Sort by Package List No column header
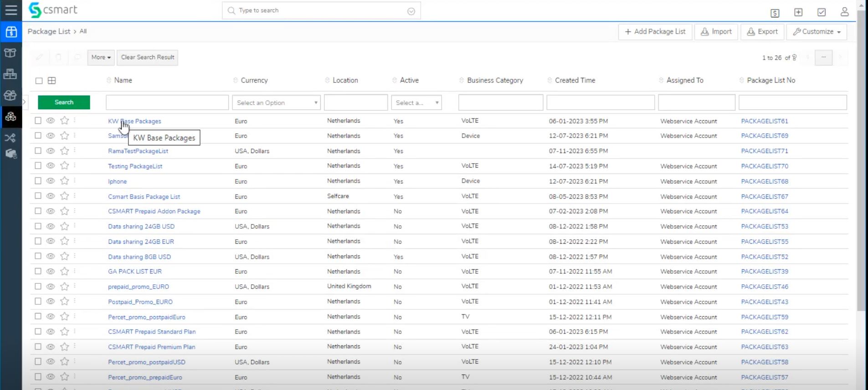Image resolution: width=868 pixels, height=390 pixels. coord(771,80)
